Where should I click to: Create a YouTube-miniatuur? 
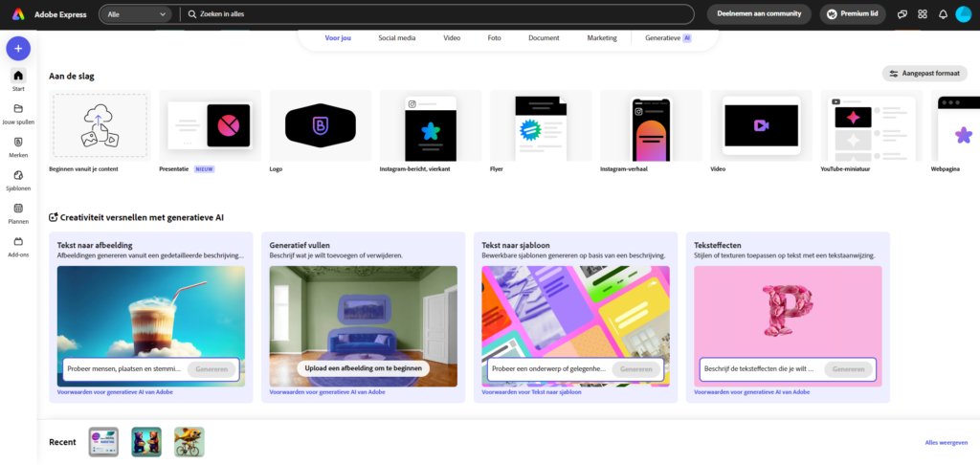(872, 125)
